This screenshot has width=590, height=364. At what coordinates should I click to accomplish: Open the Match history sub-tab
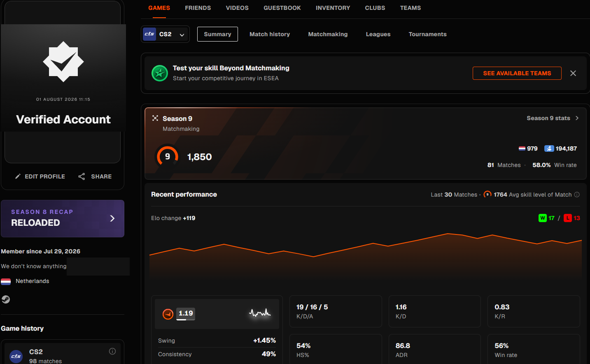click(270, 34)
